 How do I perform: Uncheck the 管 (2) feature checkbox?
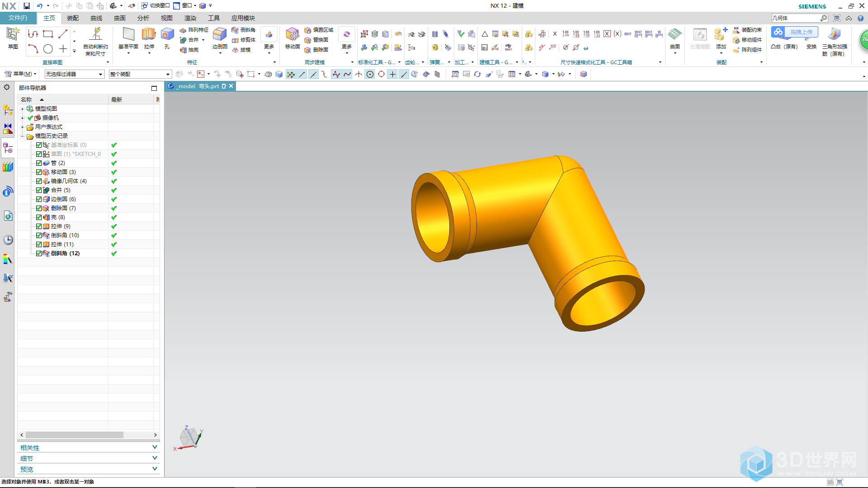click(x=39, y=163)
